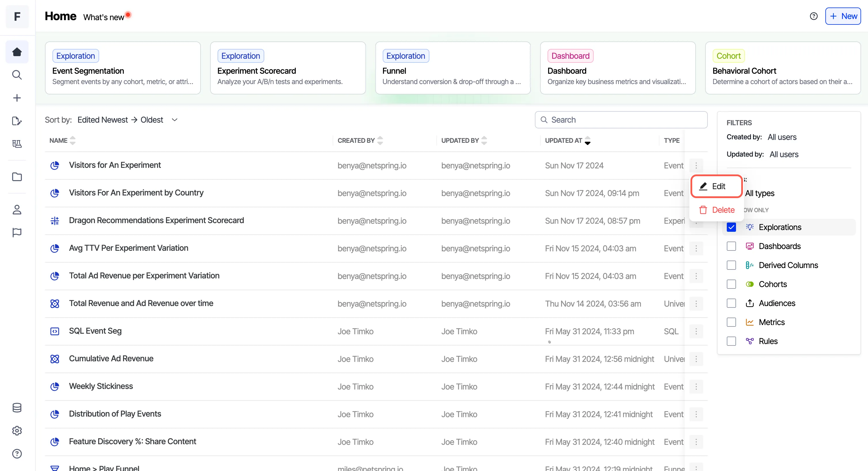
Task: Open the three-dot menu for Distribution of Play Events
Action: (696, 414)
